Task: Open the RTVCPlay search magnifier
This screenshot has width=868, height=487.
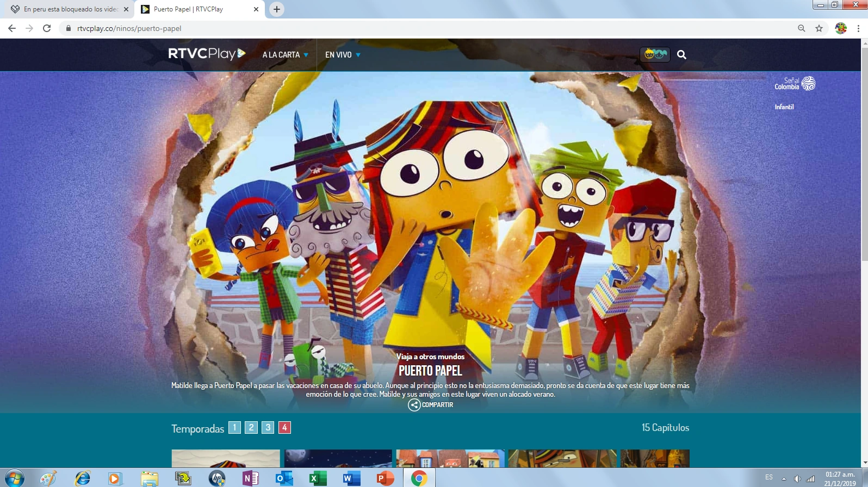Action: pyautogui.click(x=681, y=54)
